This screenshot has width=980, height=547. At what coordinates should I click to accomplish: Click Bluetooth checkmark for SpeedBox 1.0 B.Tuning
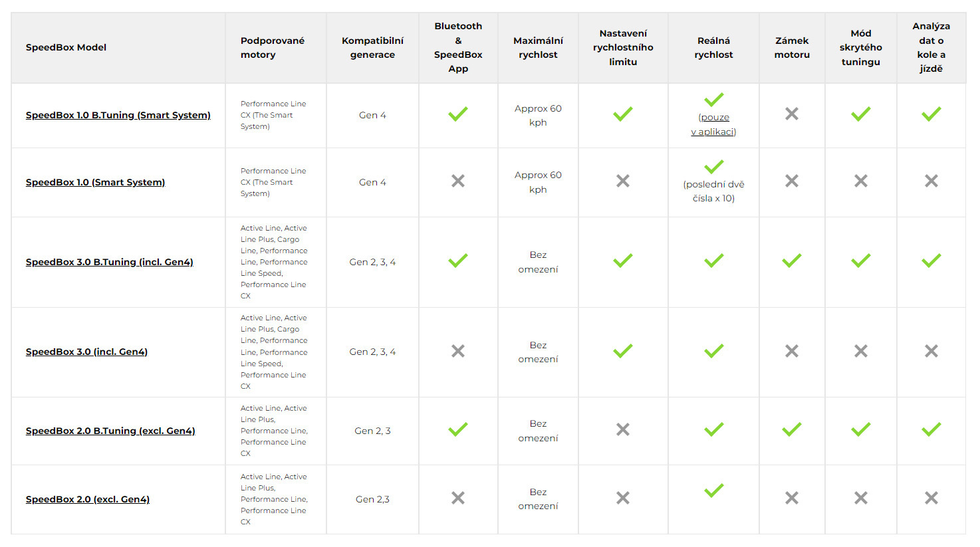[x=458, y=114]
